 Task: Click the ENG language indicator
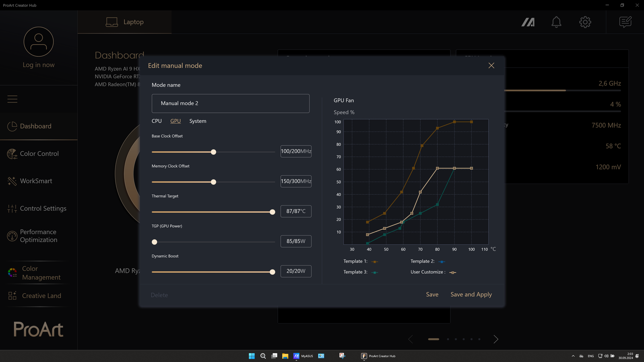pos(591,356)
